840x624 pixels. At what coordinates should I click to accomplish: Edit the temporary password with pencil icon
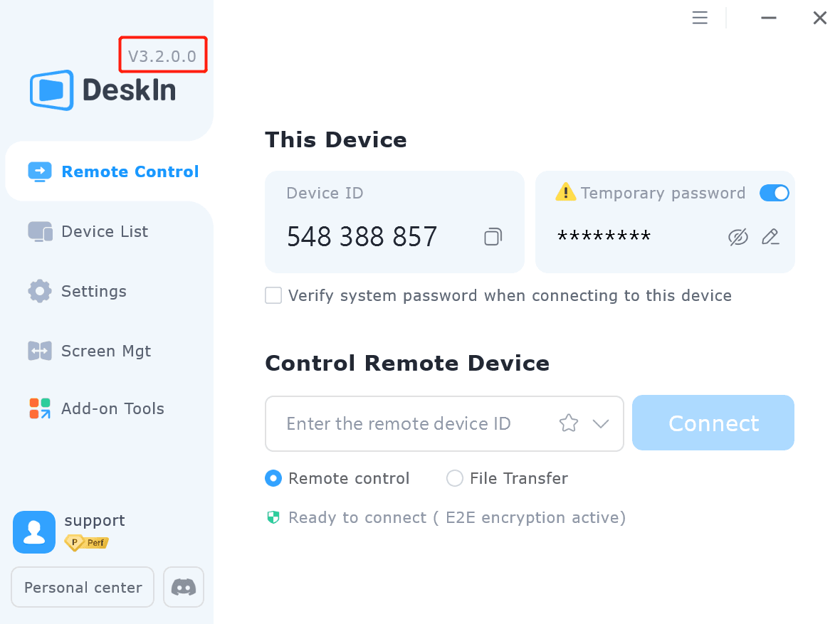pyautogui.click(x=770, y=237)
